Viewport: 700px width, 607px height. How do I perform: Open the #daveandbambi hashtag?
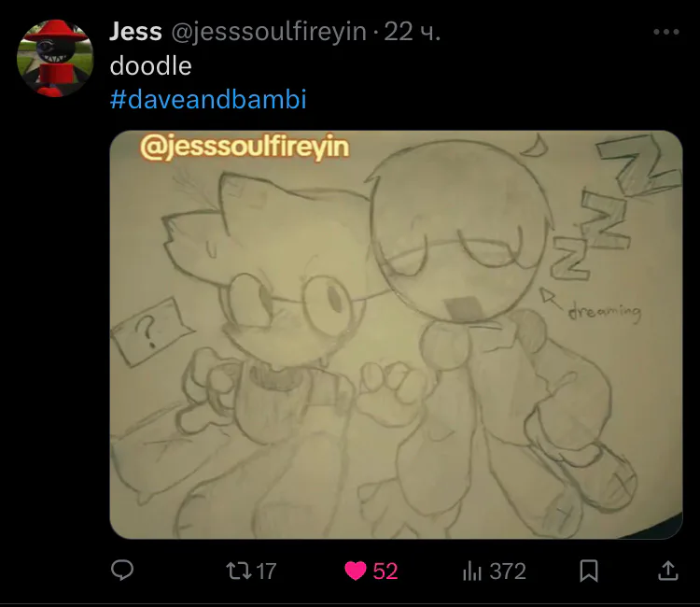208,99
